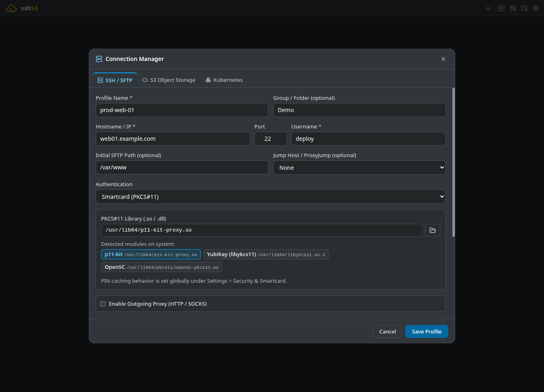Open the cable tunnels icon in top bar
Screen dimensions: 544x392
[x=513, y=8]
